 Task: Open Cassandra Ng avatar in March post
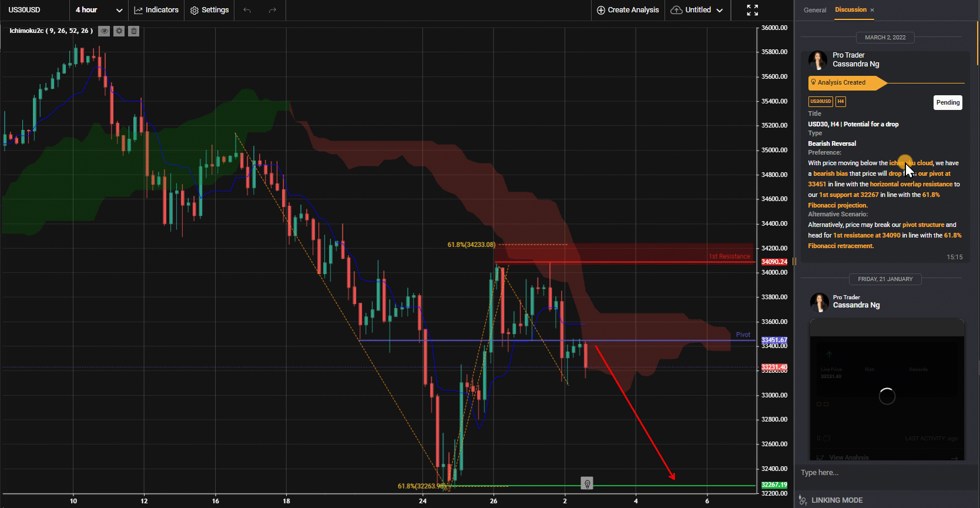[818, 60]
